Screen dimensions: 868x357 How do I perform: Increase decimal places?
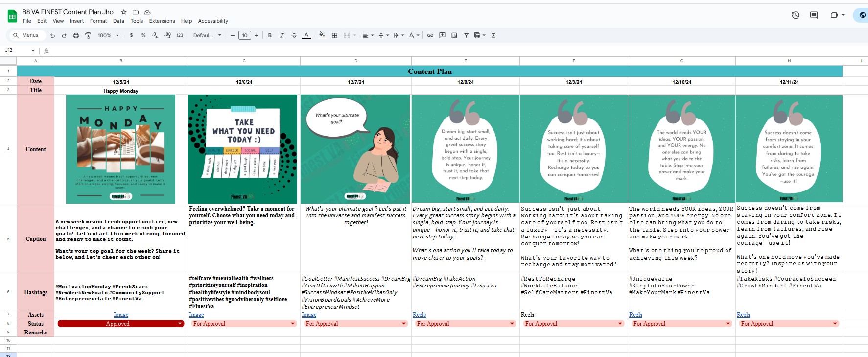[167, 35]
